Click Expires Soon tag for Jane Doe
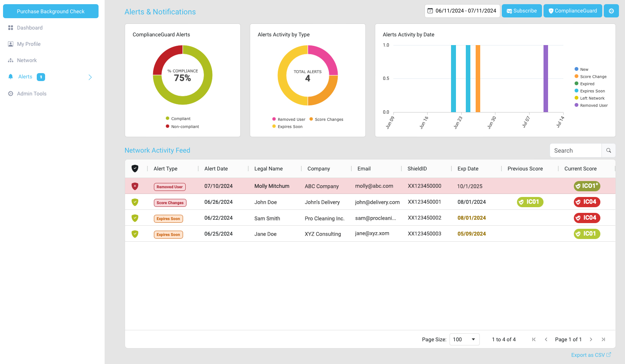 168,234
